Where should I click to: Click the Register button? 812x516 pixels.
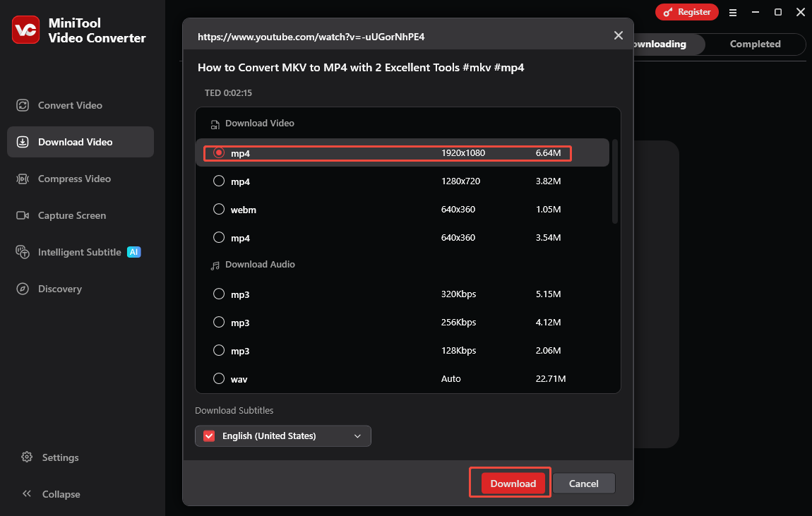coord(686,12)
